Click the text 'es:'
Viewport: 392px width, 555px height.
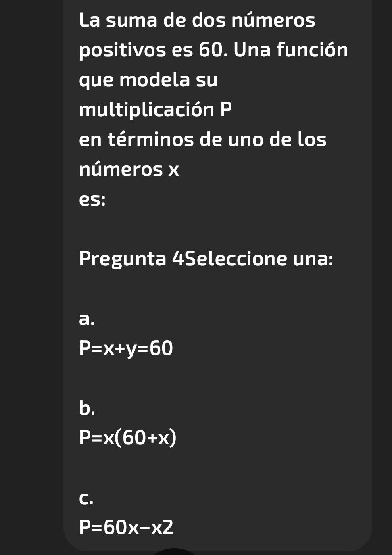(x=93, y=200)
